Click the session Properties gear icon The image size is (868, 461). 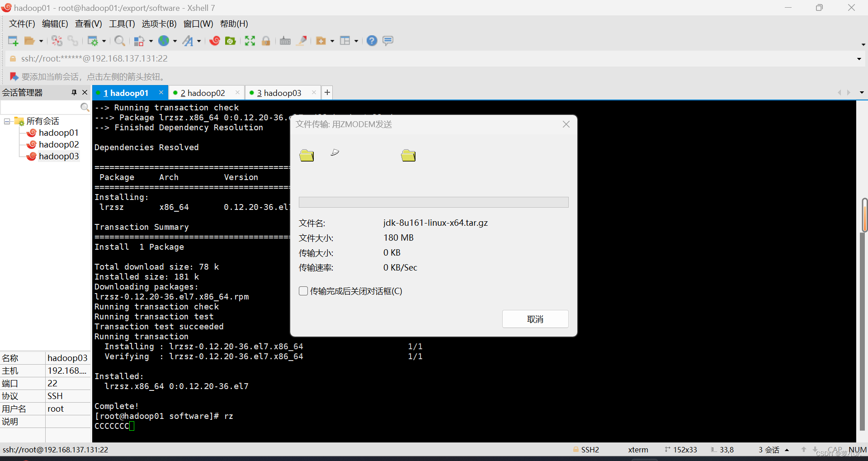coord(93,41)
